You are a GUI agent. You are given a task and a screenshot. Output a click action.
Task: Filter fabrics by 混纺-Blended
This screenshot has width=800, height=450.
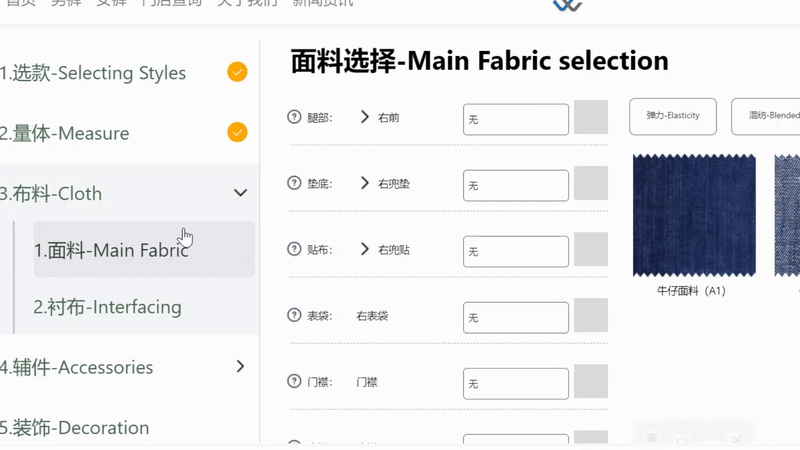pos(767,116)
